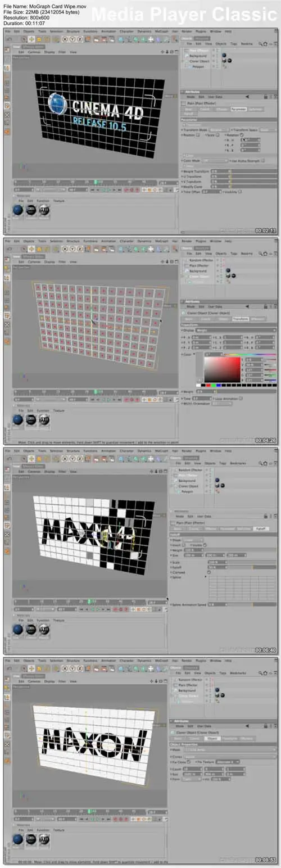Open the Display dropdown showing Weight in the 00:04:26 frame
281x868 pixels.
point(236,330)
